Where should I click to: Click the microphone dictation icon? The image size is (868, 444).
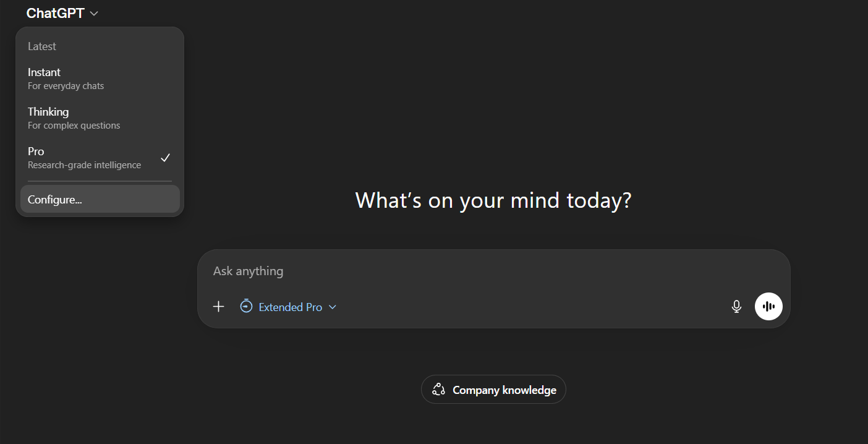[736, 306]
